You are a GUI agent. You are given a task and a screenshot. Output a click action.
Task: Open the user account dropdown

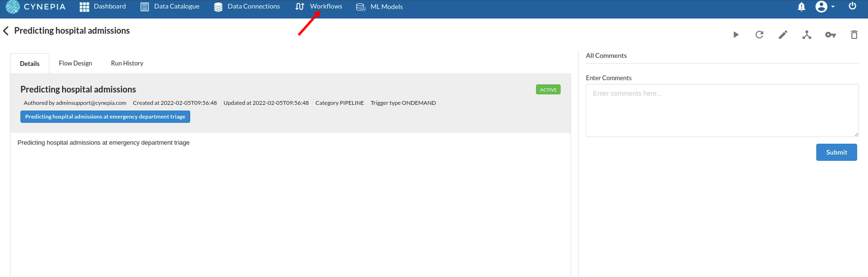(825, 7)
